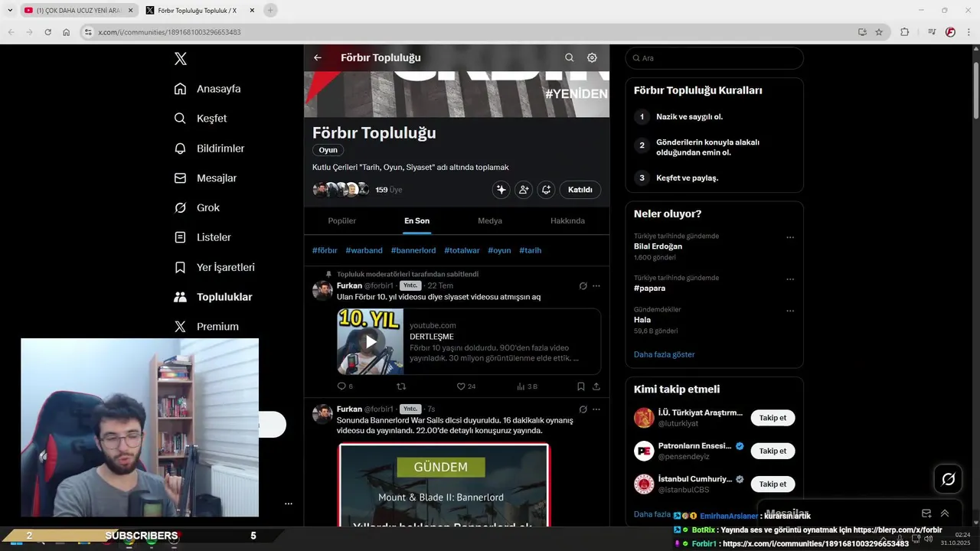Screen dimensions: 980x551
Task: Reply to the pinned post
Action: pos(345,386)
